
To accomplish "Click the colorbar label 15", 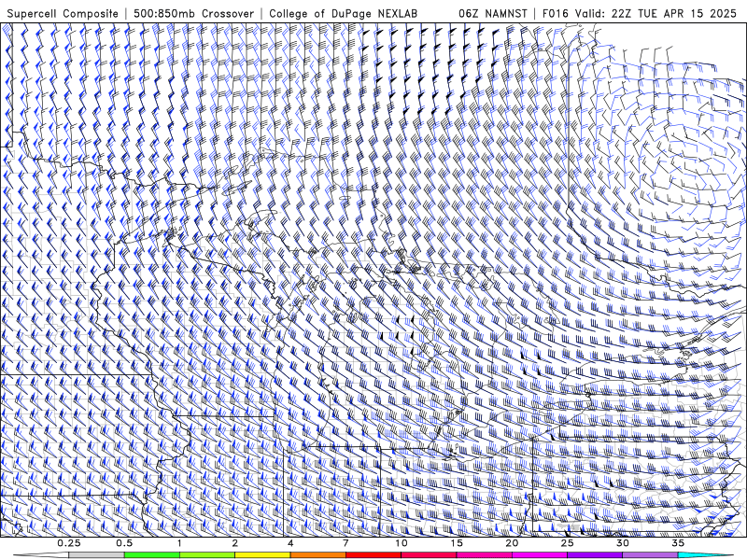I will tap(457, 543).
